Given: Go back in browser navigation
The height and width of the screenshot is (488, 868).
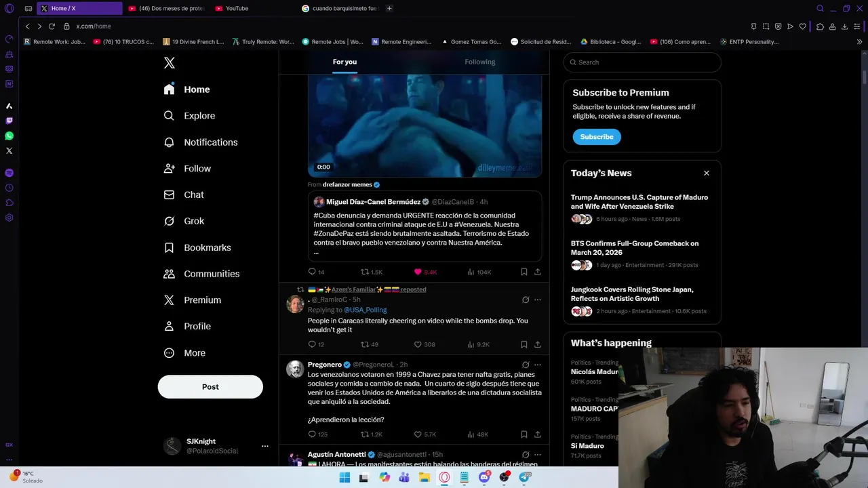Looking at the screenshot, I should 27,26.
